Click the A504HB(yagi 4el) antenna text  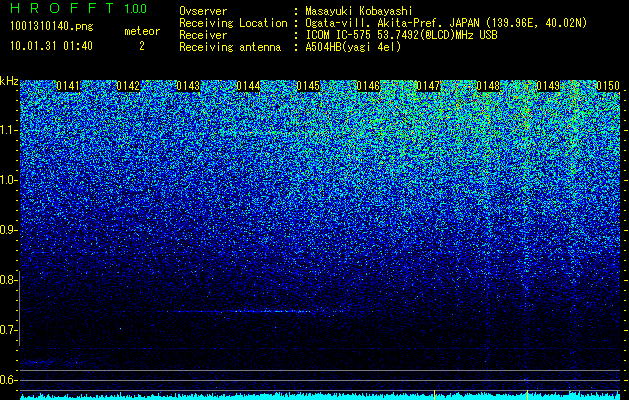pos(353,47)
